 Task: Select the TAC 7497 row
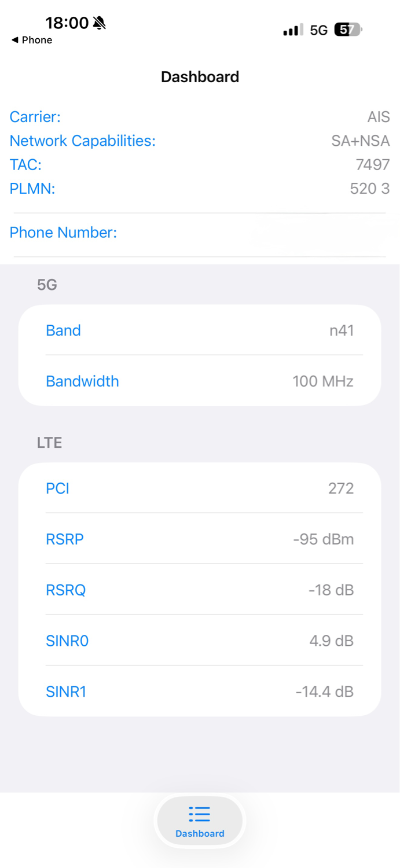point(200,165)
